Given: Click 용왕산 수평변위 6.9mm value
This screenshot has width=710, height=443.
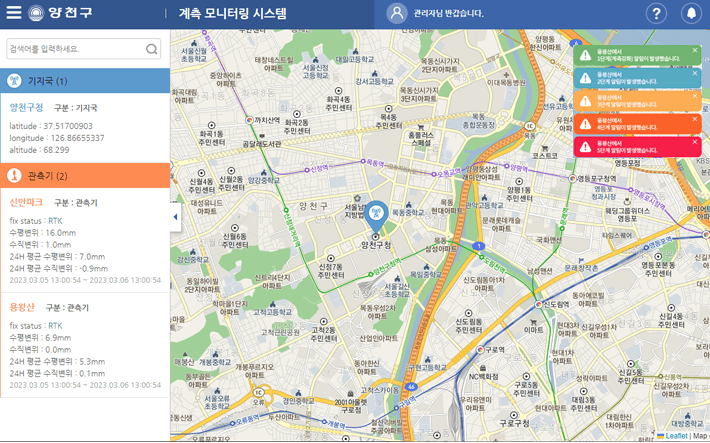Looking at the screenshot, I should (x=58, y=337).
